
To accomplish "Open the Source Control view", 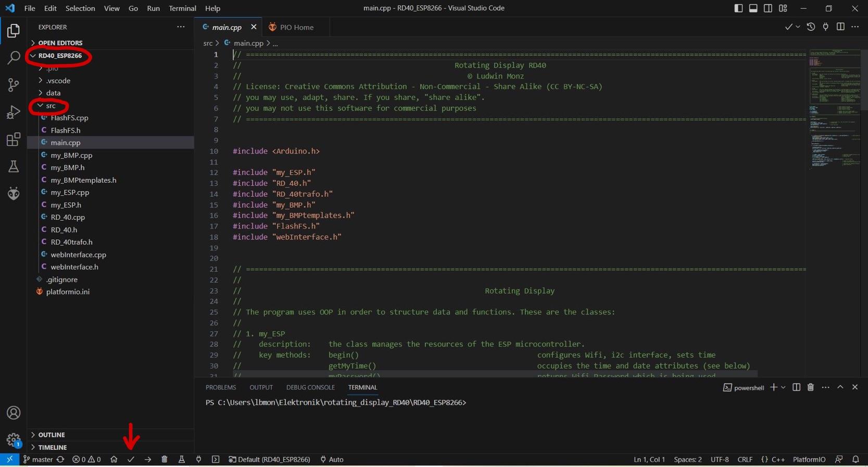I will (x=14, y=85).
